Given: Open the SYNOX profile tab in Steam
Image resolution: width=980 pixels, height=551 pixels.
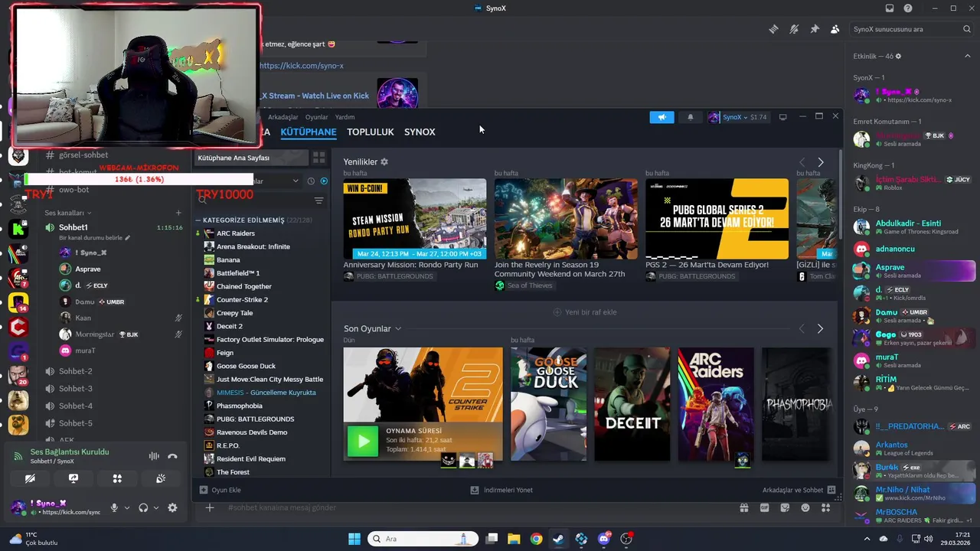Looking at the screenshot, I should point(420,132).
